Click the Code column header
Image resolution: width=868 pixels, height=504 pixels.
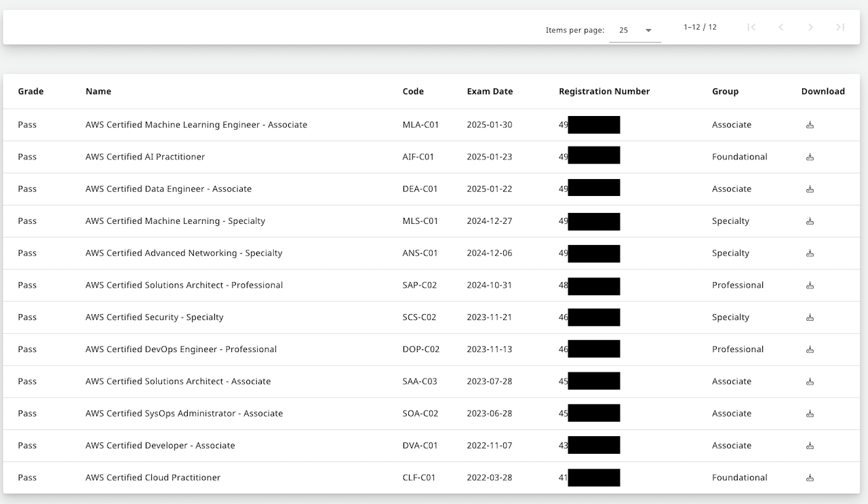point(413,92)
